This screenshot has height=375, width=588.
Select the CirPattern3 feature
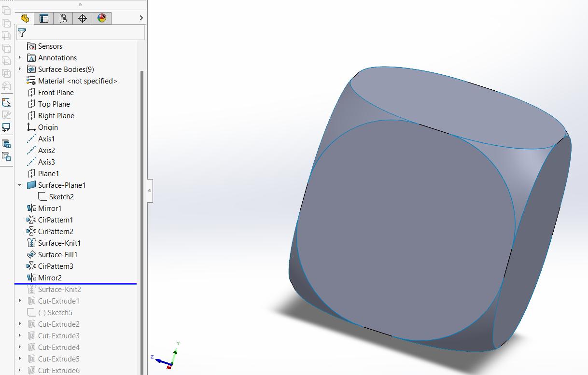[50, 266]
